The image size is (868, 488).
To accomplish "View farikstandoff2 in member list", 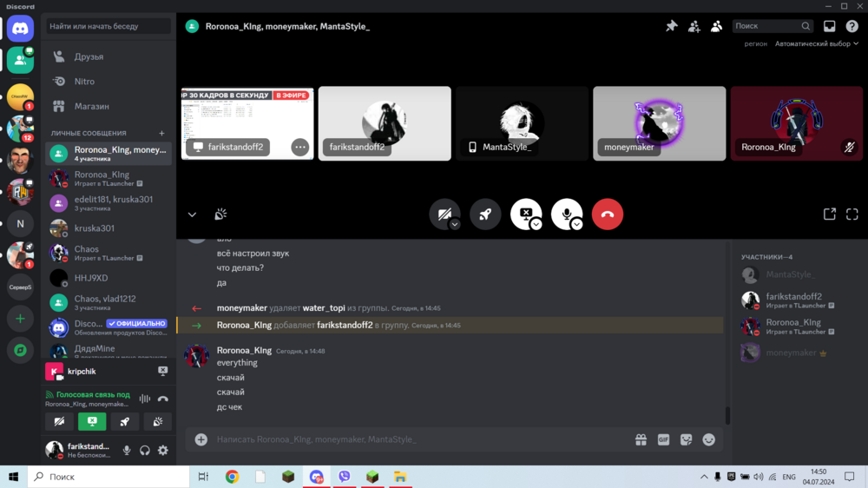I will 797,300.
